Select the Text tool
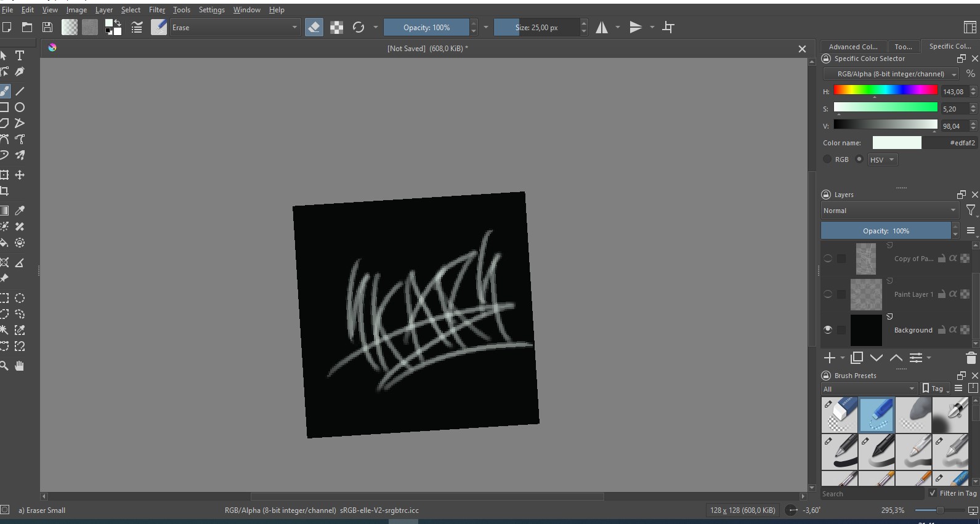The image size is (980, 524). [20, 55]
